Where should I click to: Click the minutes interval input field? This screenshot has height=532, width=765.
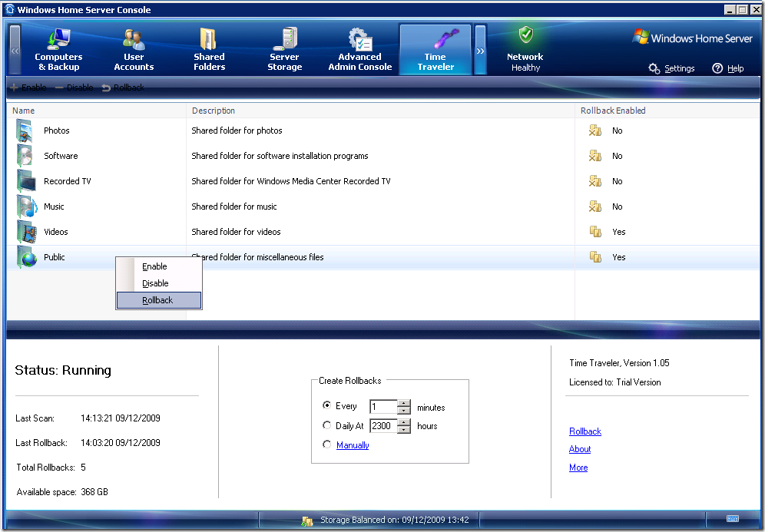coord(383,407)
